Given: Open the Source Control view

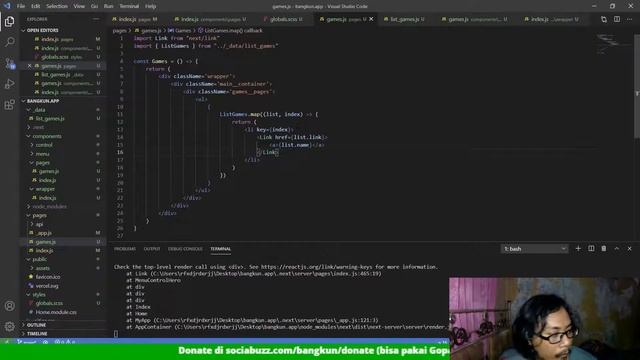Looking at the screenshot, I should pyautogui.click(x=9, y=63).
